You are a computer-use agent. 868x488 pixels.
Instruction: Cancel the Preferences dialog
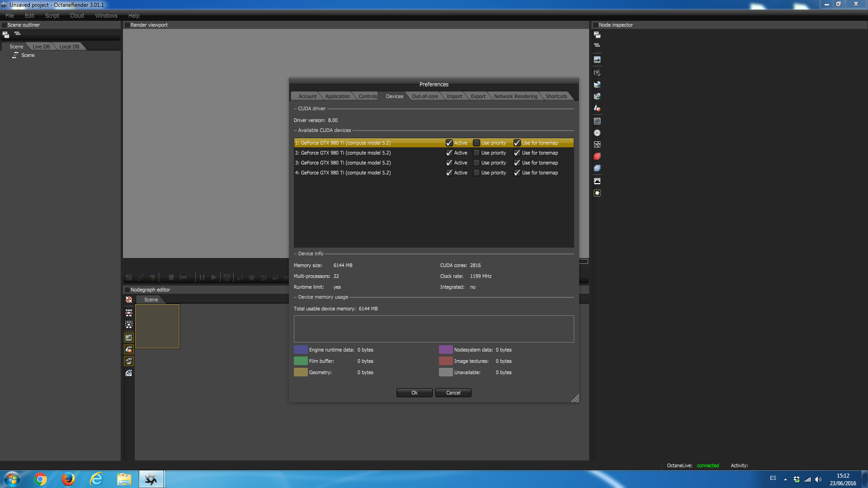pos(453,393)
